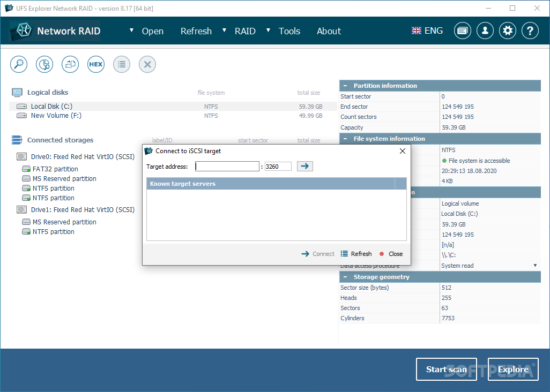Click the Logical disks monitor icon
Screen dimensions: 550x392
(x=17, y=93)
